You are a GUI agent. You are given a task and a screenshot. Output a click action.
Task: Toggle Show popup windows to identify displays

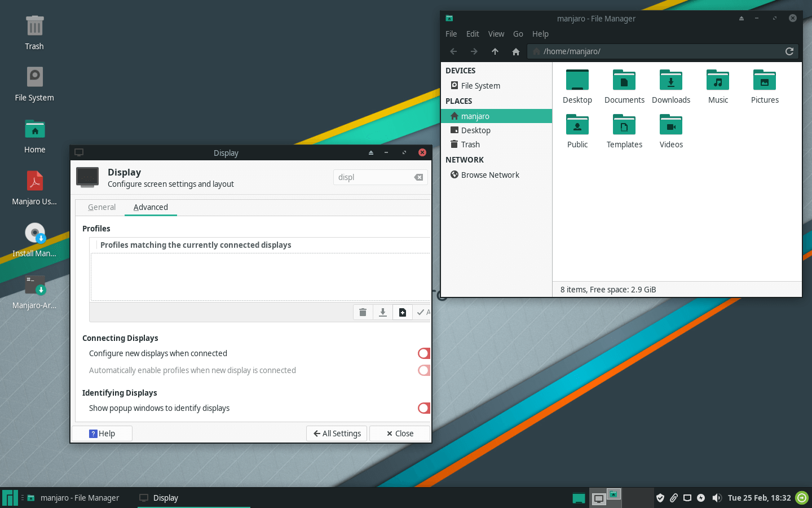(424, 408)
